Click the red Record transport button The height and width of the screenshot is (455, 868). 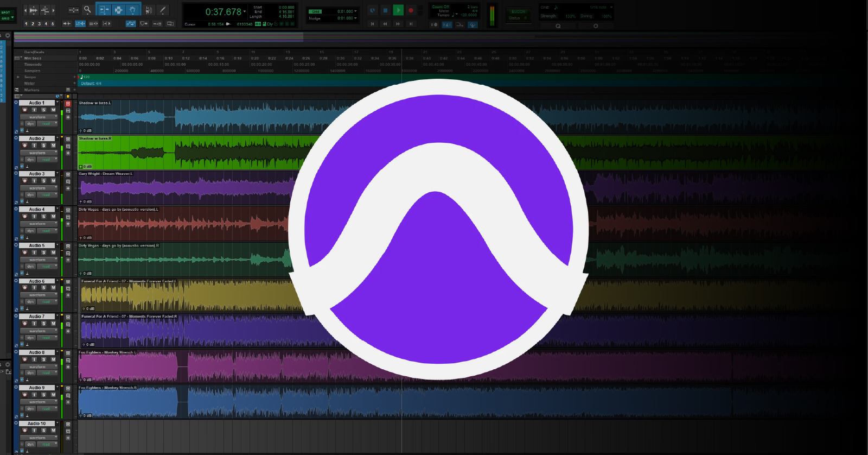pos(411,10)
